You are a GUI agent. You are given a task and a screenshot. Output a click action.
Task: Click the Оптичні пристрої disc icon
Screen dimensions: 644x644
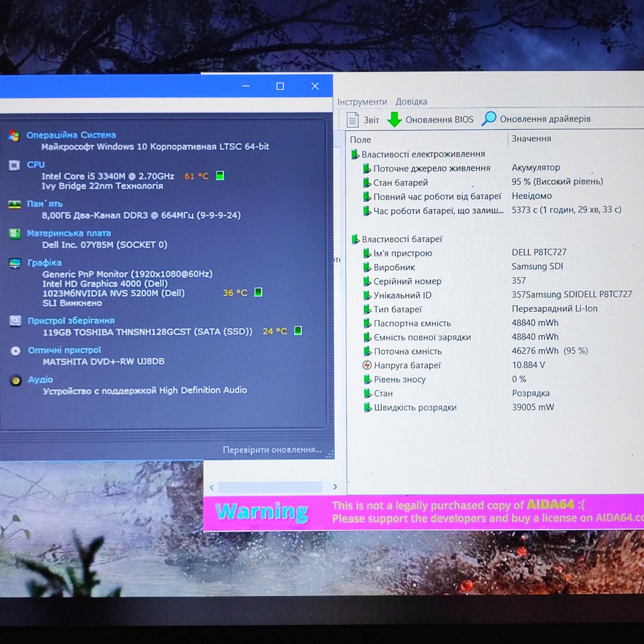pos(16,351)
